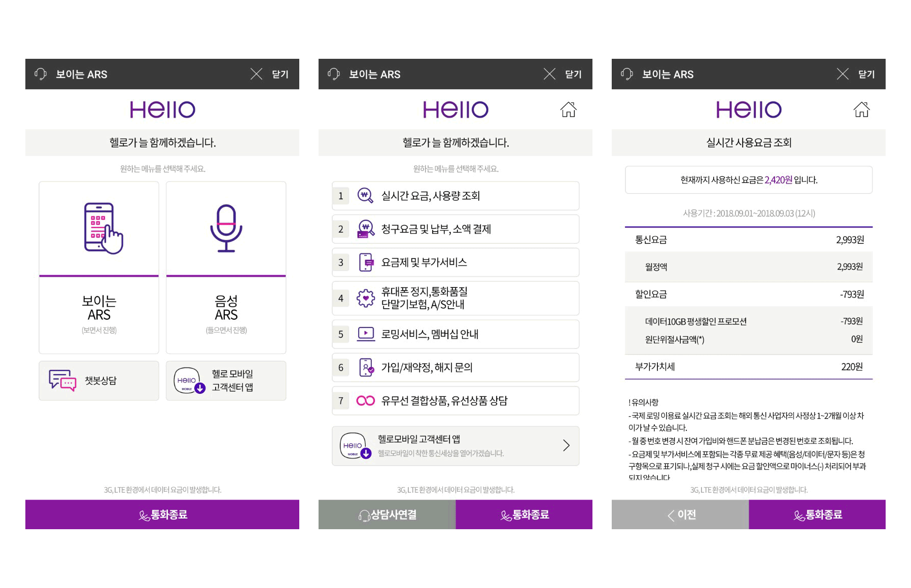Click the home icon on the 실시간 사용요금 screen
This screenshot has width=911, height=588.
click(862, 109)
